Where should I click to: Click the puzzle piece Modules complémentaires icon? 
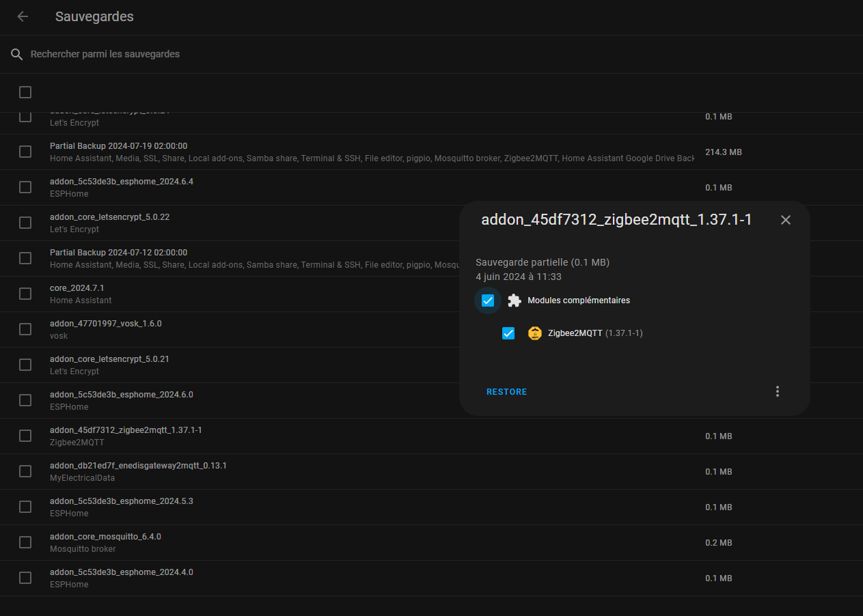click(x=515, y=300)
